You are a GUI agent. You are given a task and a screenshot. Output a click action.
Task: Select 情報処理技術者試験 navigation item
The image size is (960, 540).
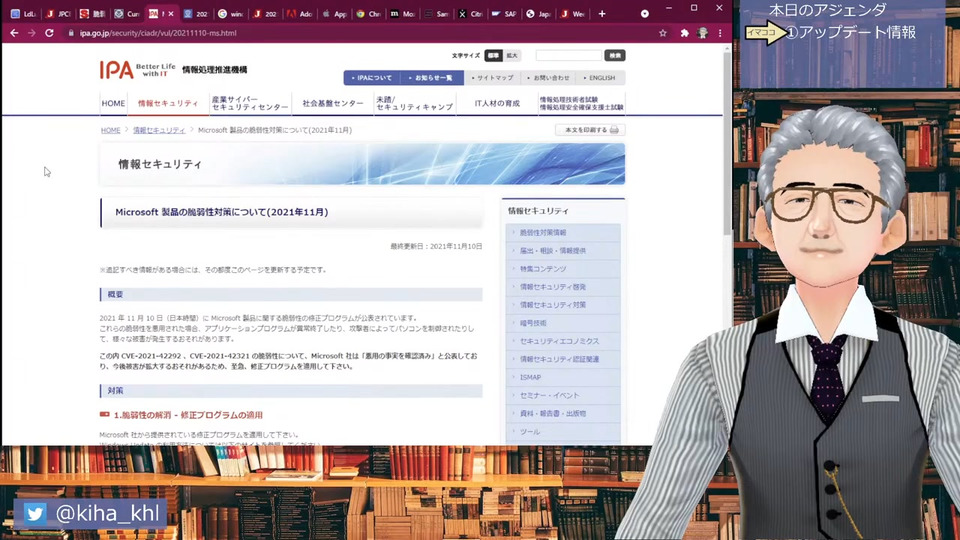pyautogui.click(x=581, y=103)
